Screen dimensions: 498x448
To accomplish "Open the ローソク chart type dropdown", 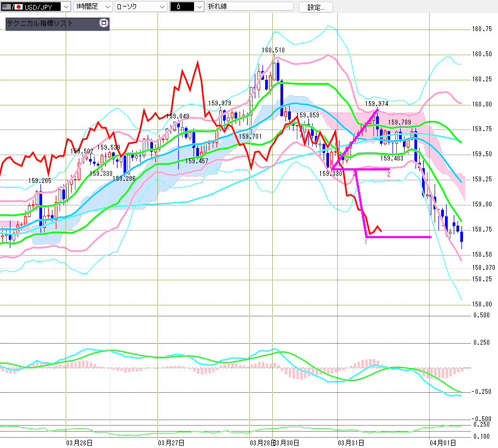I will tap(161, 7).
